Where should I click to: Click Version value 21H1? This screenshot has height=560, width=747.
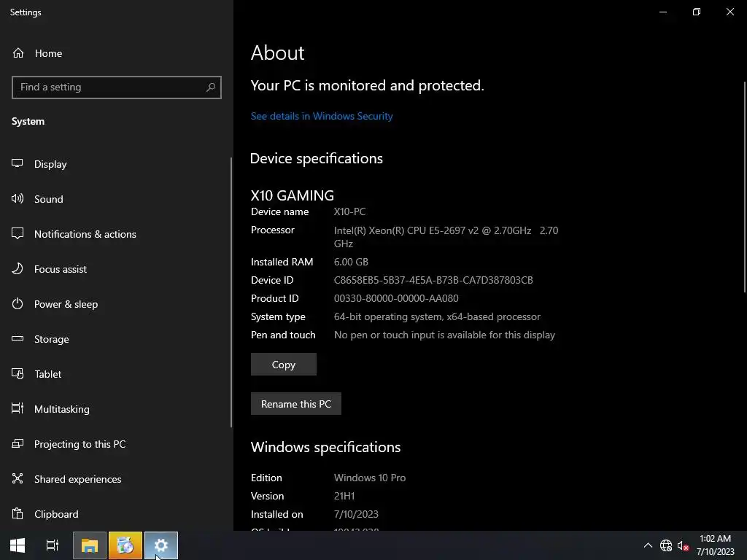[344, 496]
